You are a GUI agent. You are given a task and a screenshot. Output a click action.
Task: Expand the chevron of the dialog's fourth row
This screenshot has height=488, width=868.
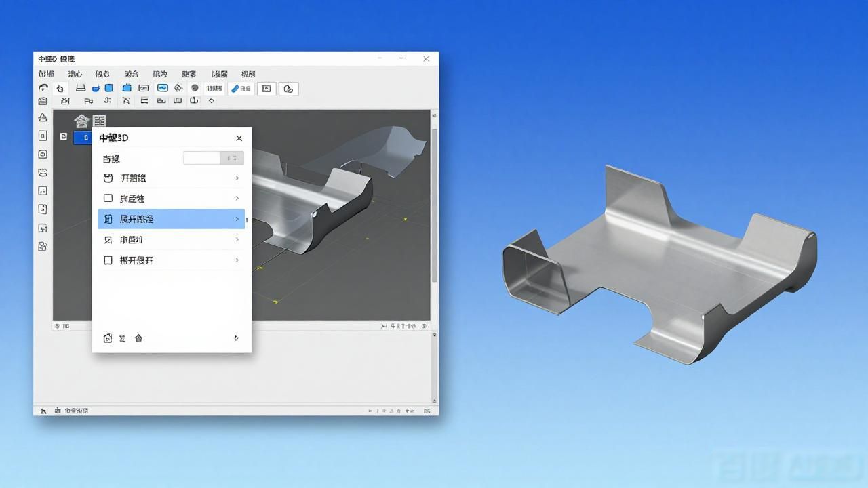point(237,239)
